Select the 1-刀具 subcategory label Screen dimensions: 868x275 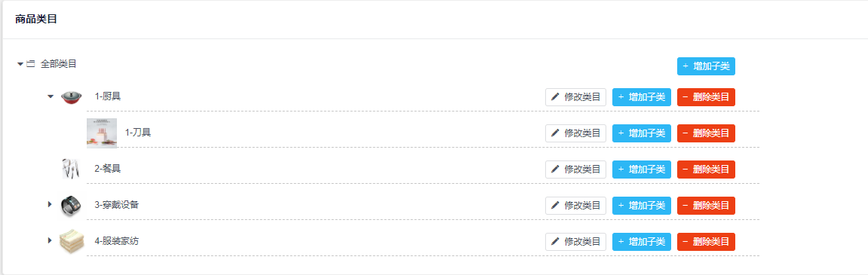[x=138, y=133]
